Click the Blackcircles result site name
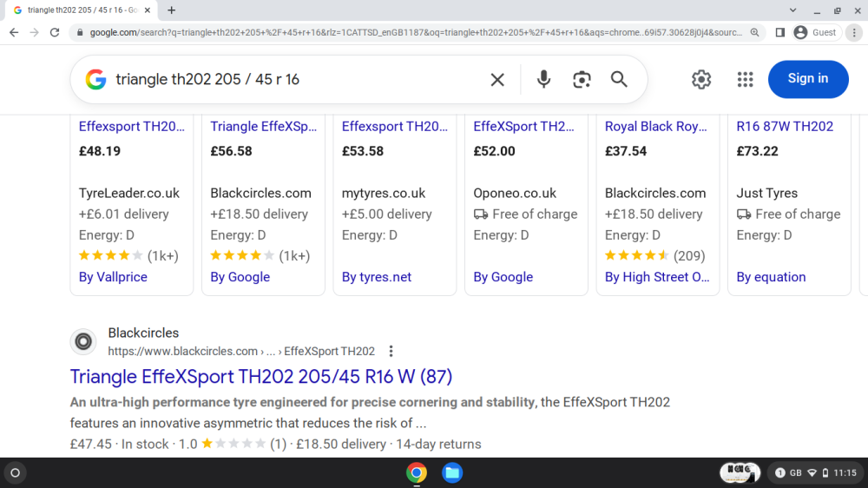The width and height of the screenshot is (868, 488). pyautogui.click(x=143, y=333)
